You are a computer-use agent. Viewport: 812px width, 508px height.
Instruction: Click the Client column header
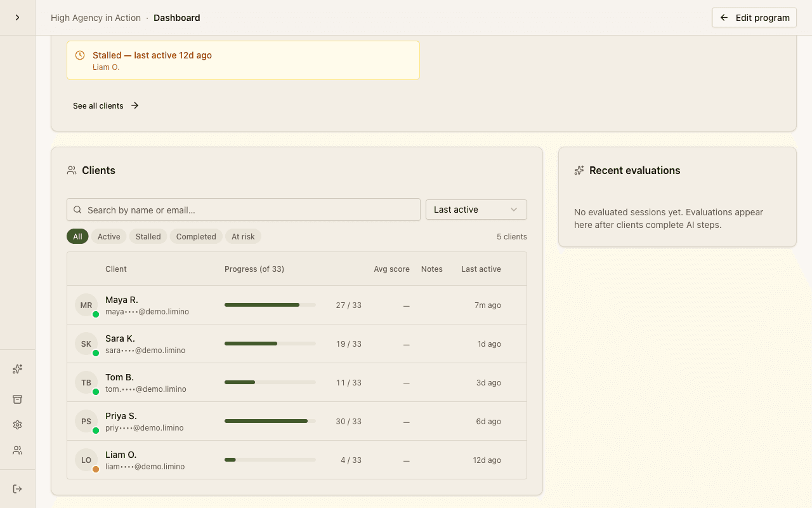(116, 269)
